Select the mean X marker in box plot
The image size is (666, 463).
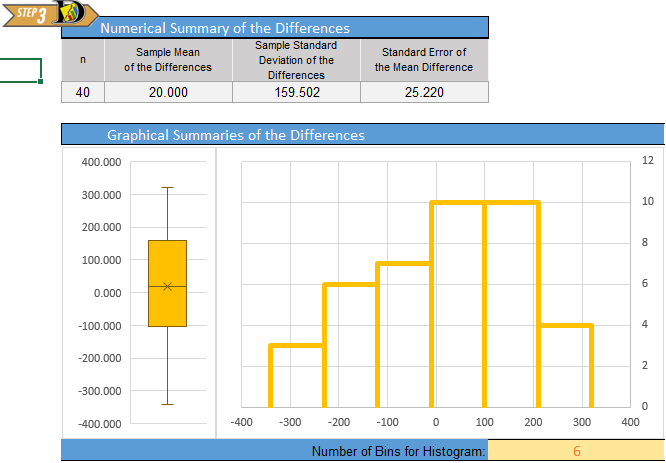click(167, 286)
